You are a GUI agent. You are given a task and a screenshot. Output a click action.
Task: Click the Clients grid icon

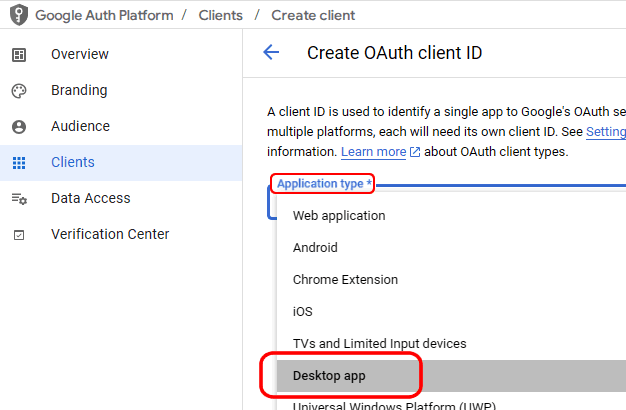[19, 163]
